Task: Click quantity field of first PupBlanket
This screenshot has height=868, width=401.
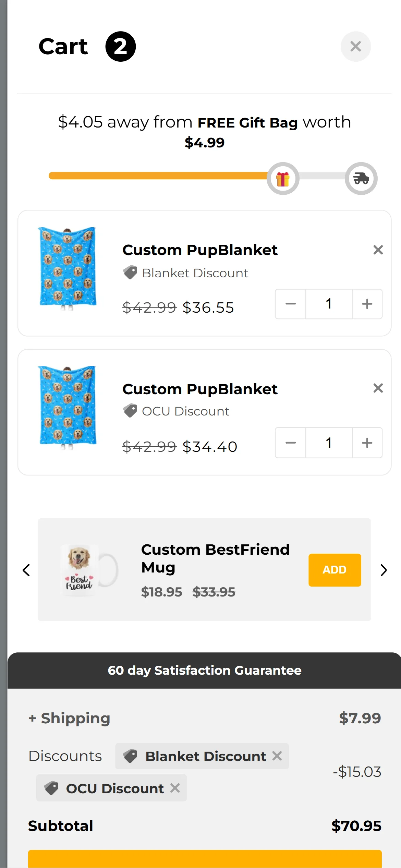Action: pos(329,304)
